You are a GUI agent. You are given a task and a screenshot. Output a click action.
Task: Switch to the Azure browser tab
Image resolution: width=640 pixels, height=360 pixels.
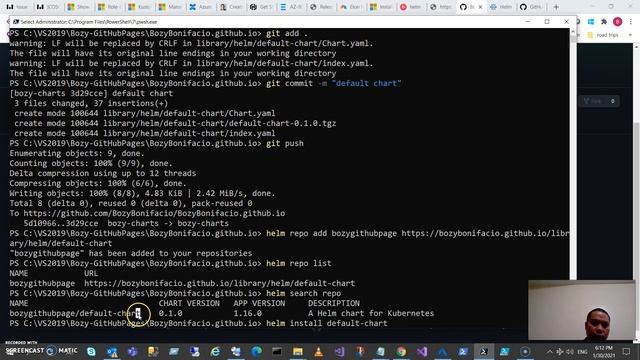pos(200,7)
